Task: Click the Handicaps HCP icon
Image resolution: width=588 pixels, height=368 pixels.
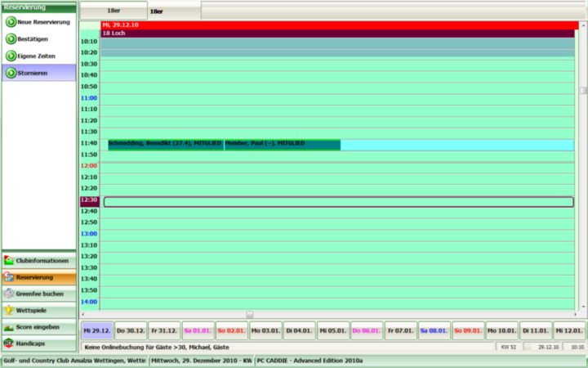Action: [9, 343]
